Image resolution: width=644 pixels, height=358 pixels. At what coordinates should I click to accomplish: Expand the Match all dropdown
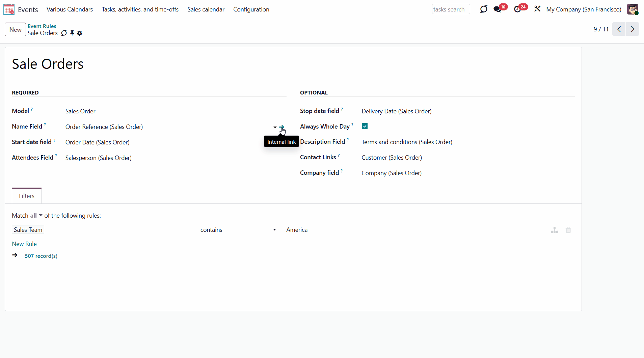point(36,216)
